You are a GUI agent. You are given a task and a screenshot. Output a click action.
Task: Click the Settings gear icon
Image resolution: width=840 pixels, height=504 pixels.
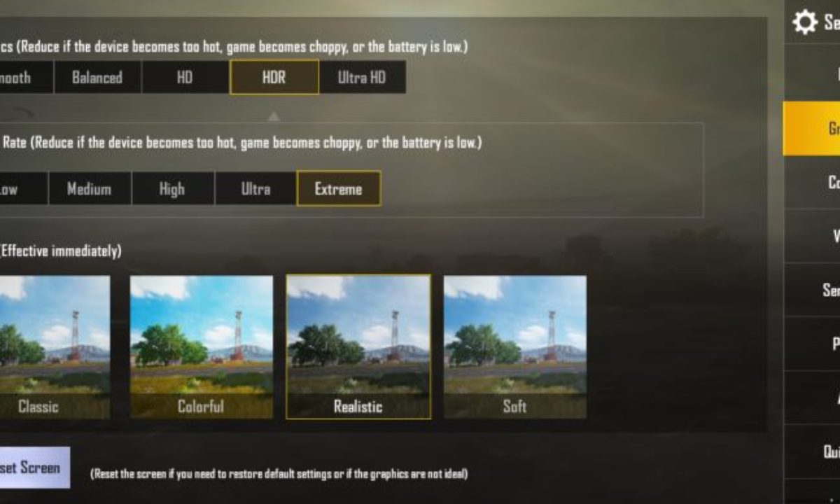coord(804,22)
